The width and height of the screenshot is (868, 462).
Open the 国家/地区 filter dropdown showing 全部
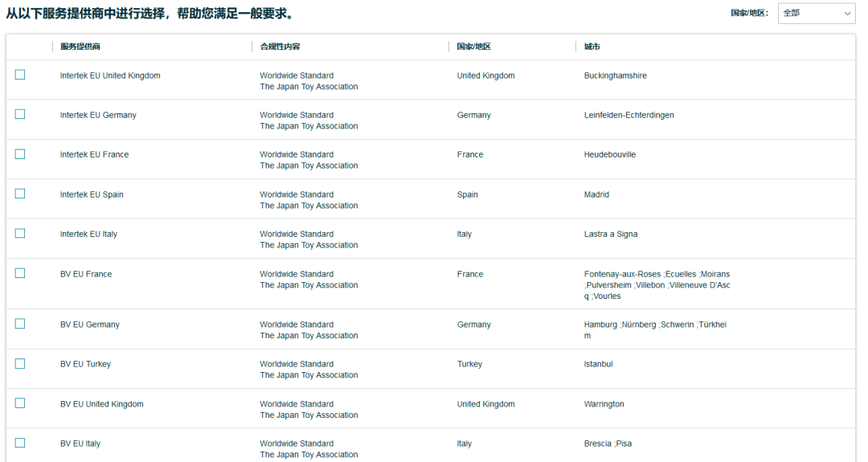(x=816, y=13)
